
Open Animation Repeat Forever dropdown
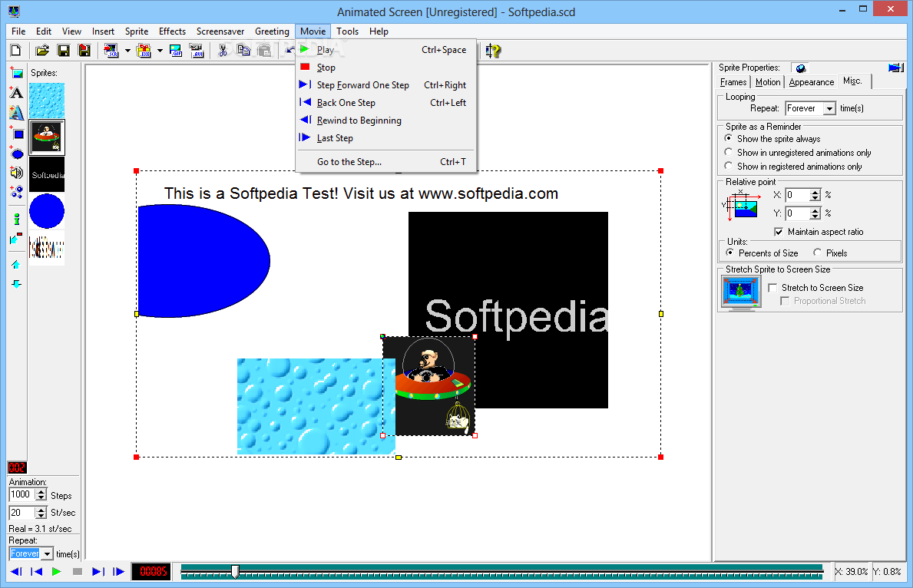tap(47, 553)
